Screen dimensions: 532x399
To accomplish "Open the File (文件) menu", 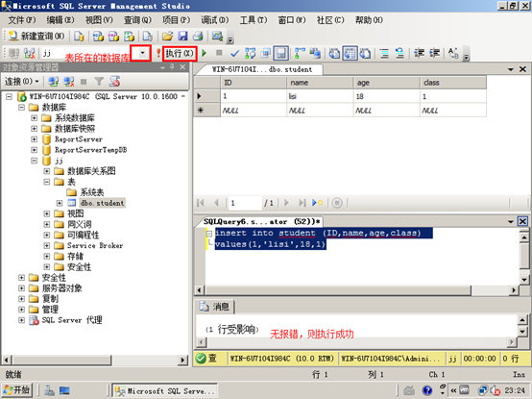I will 22,20.
